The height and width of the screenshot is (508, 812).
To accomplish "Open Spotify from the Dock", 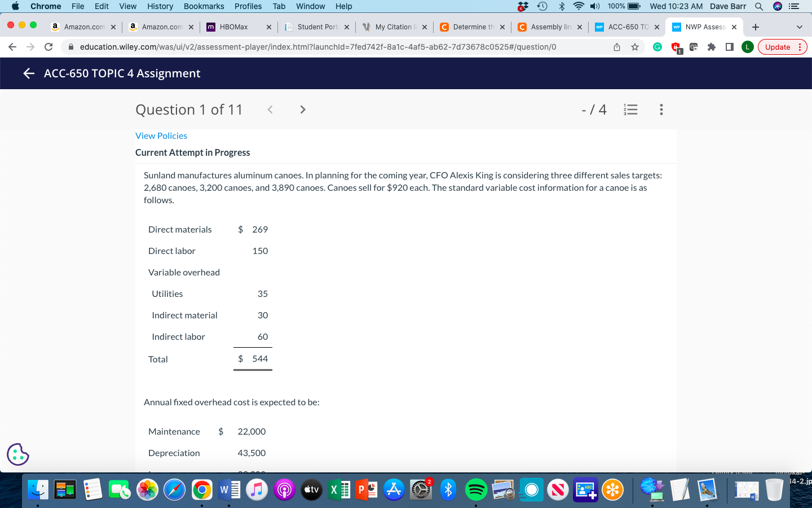I will tap(476, 489).
